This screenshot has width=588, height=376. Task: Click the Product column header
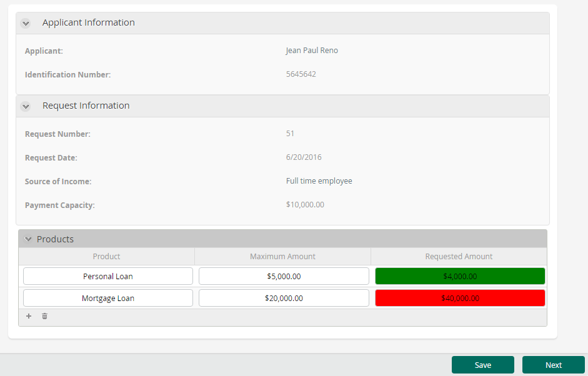(x=106, y=257)
